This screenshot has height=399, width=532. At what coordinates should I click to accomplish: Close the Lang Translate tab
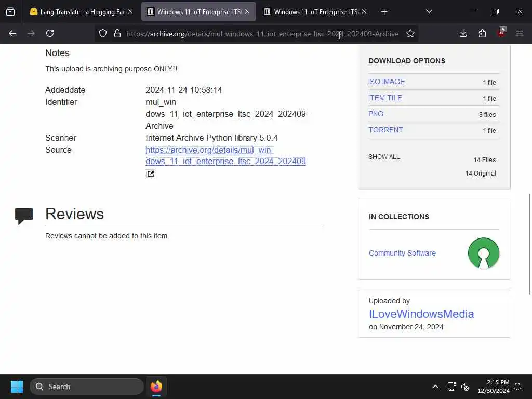click(130, 11)
